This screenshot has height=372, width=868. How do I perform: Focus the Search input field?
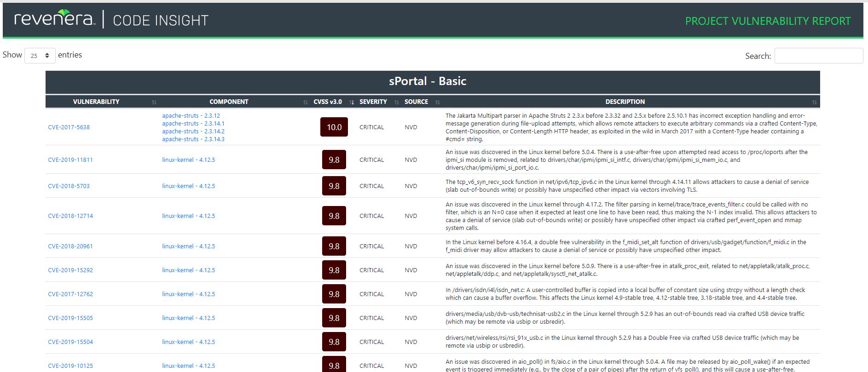pos(818,56)
